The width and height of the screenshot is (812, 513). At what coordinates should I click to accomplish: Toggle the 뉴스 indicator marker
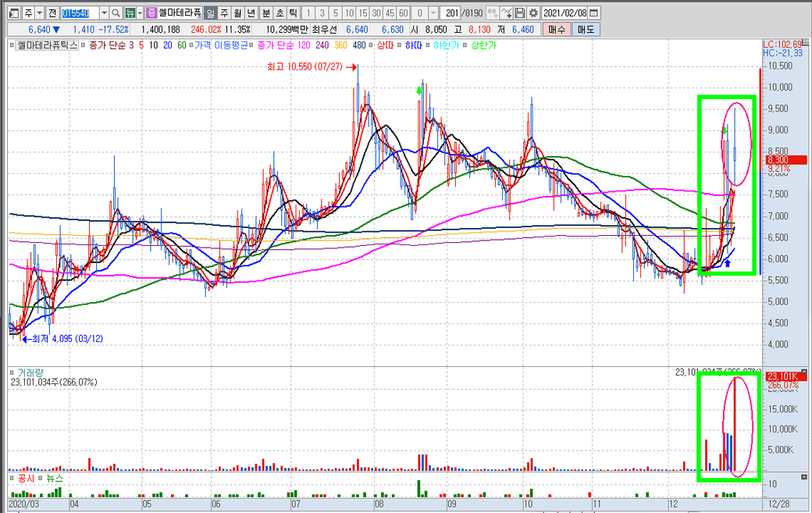point(41,477)
